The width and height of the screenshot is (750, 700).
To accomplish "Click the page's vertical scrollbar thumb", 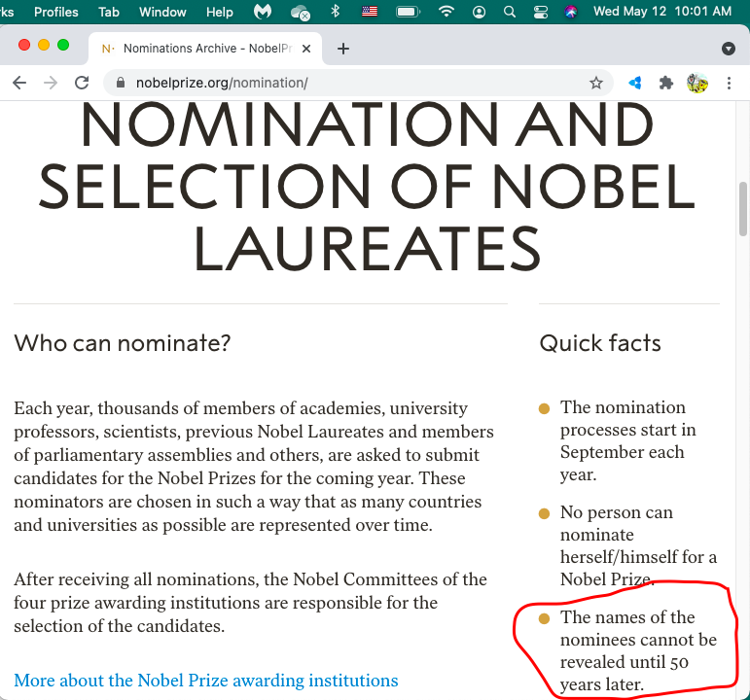I will pos(743,209).
